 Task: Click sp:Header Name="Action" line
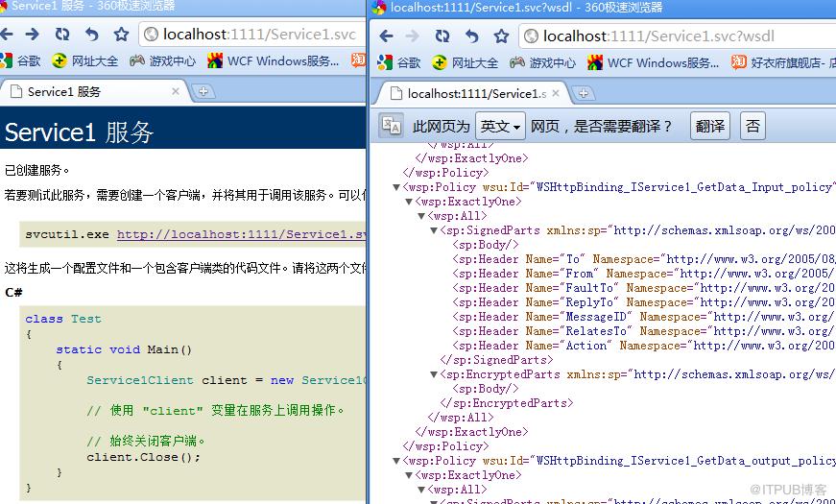point(644,346)
